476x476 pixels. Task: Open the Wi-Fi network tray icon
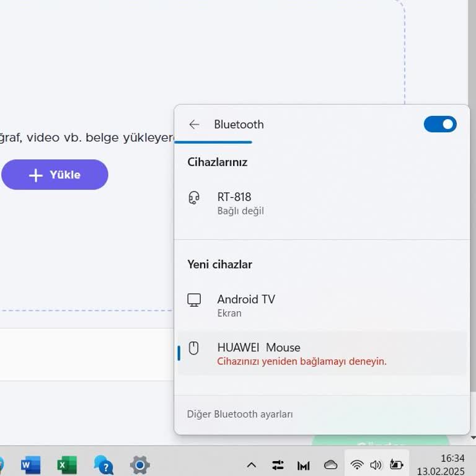click(x=357, y=465)
